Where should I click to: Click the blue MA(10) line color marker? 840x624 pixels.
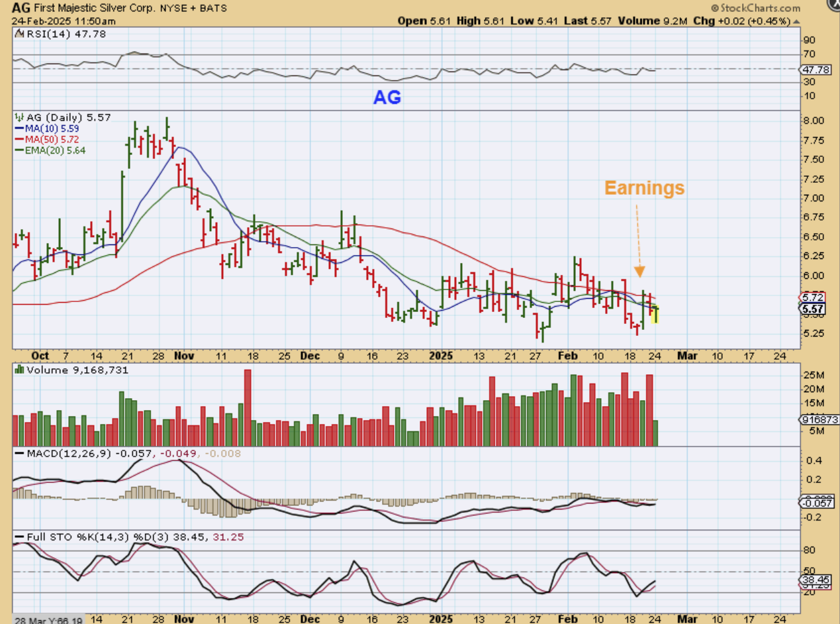(x=19, y=129)
